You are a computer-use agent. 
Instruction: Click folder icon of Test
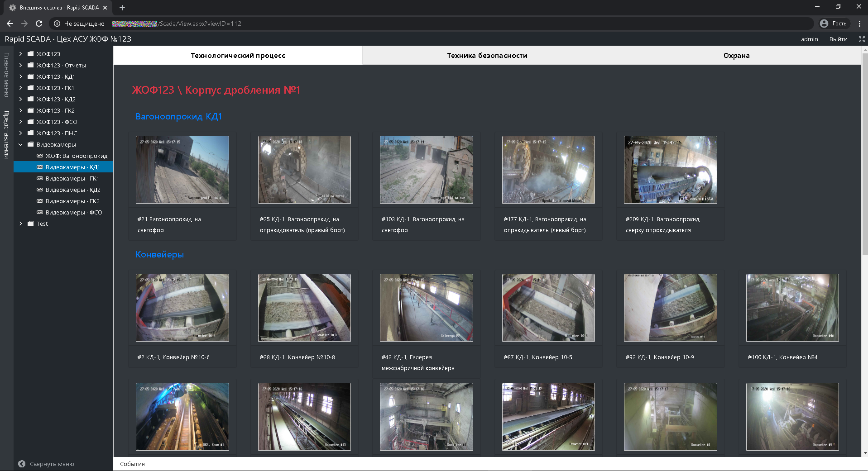click(31, 224)
